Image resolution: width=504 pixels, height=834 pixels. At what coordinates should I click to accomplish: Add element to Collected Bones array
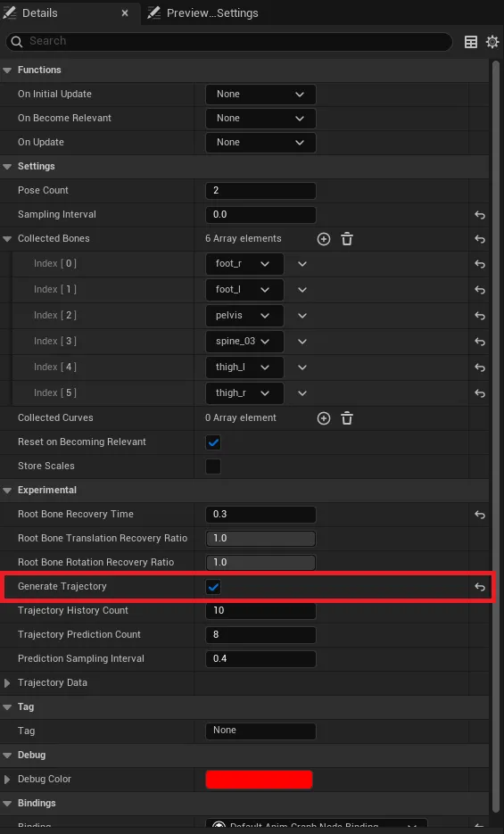pos(324,239)
